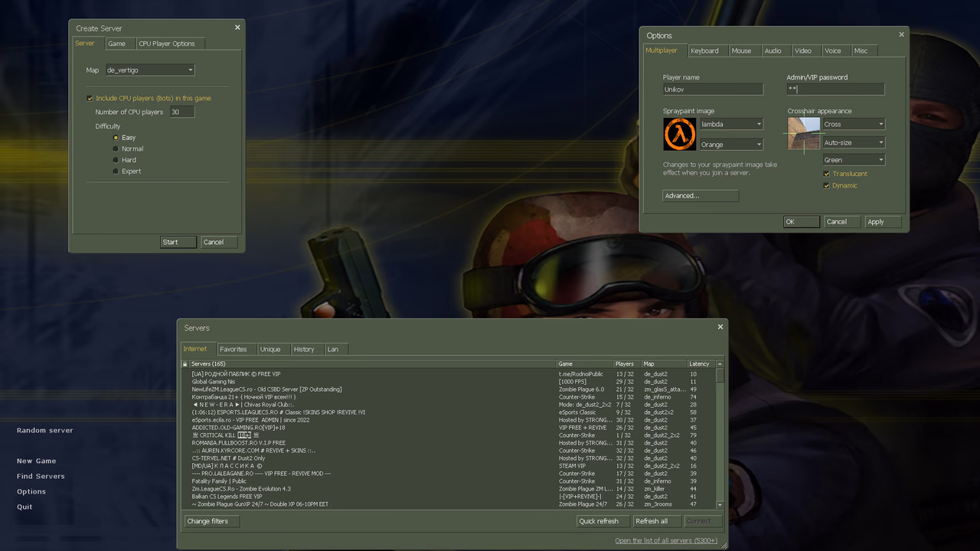The image size is (980, 551).
Task: Click the Servers window resize grip
Action: [x=724, y=545]
